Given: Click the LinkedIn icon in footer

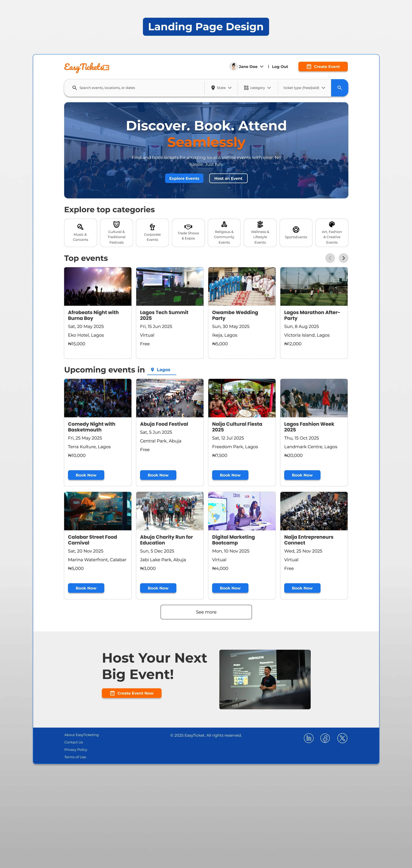Looking at the screenshot, I should 309,738.
